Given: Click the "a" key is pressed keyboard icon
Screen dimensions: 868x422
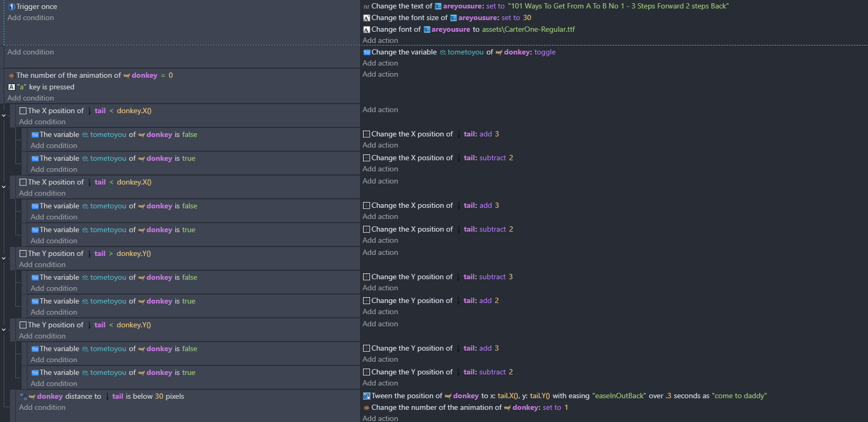Looking at the screenshot, I should point(12,87).
